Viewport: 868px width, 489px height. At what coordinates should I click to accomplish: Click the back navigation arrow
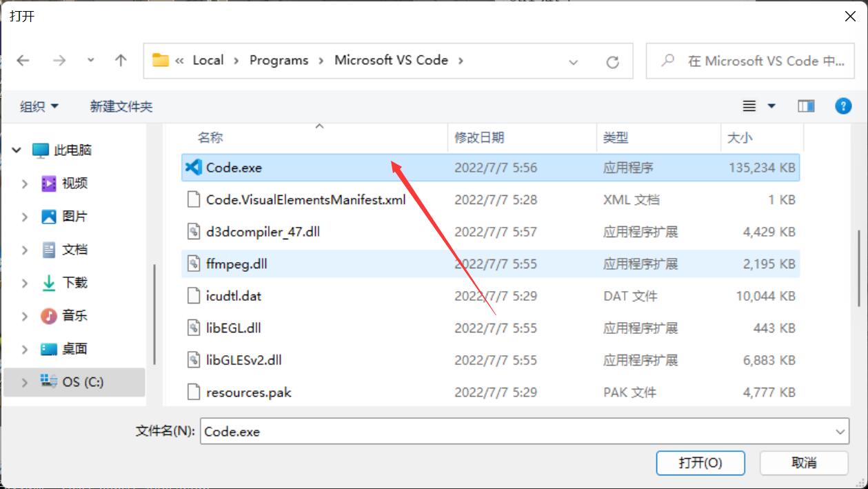[x=23, y=61]
